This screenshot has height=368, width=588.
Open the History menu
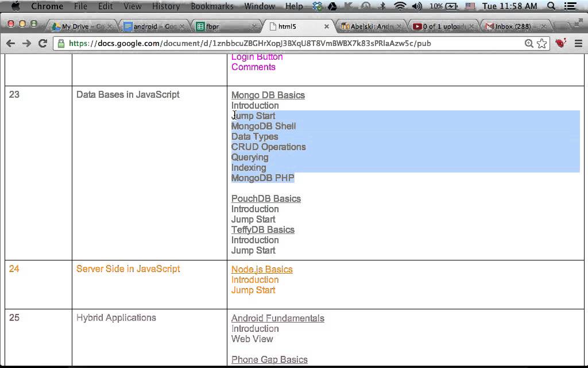[166, 6]
